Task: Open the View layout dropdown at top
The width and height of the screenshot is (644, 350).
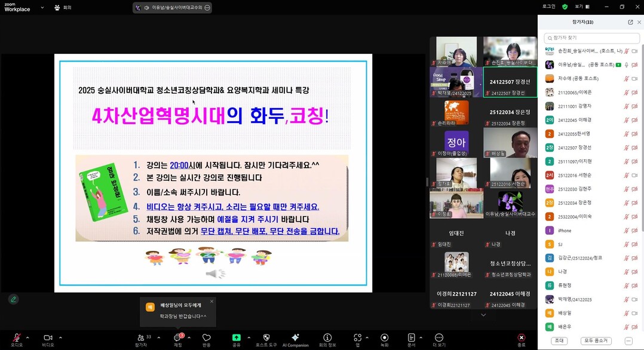Action: click(x=581, y=7)
